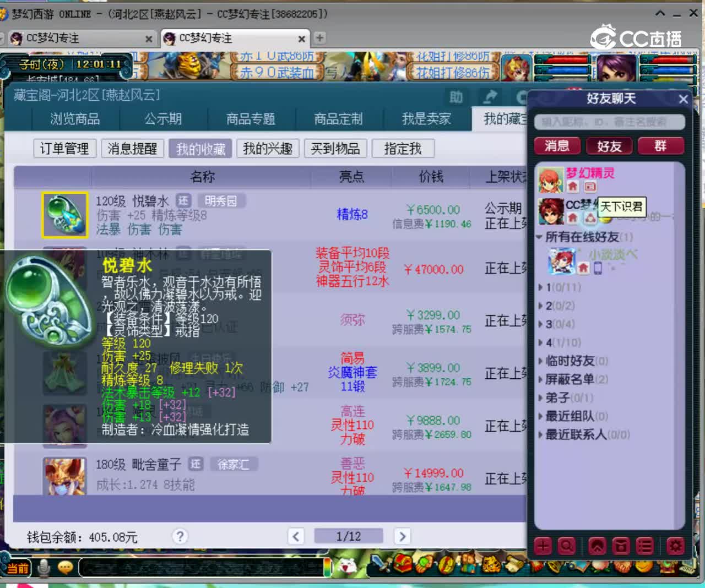Click the treasure chest icon in game toolbar

(x=403, y=564)
